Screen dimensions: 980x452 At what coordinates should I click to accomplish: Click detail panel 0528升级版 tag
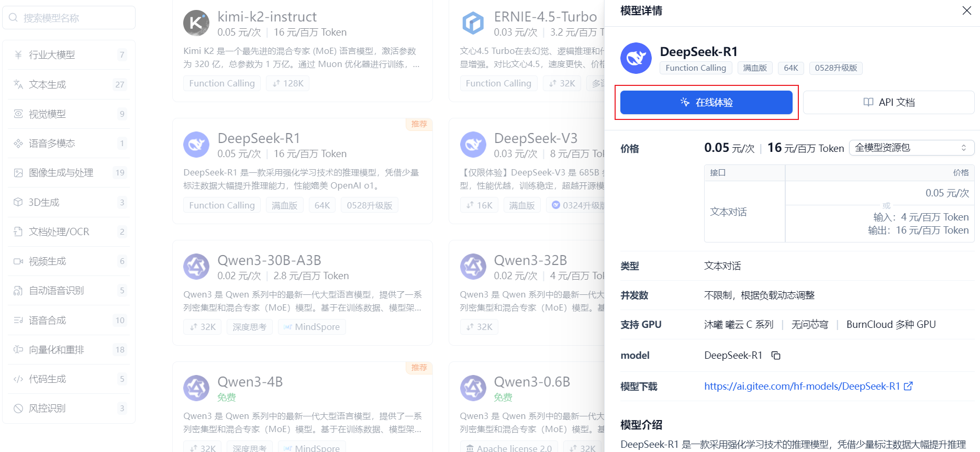pos(836,68)
